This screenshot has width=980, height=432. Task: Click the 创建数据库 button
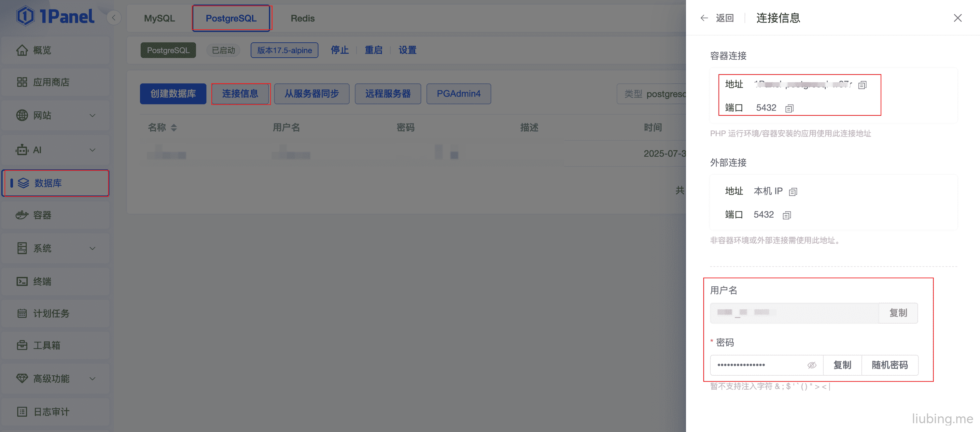(173, 94)
